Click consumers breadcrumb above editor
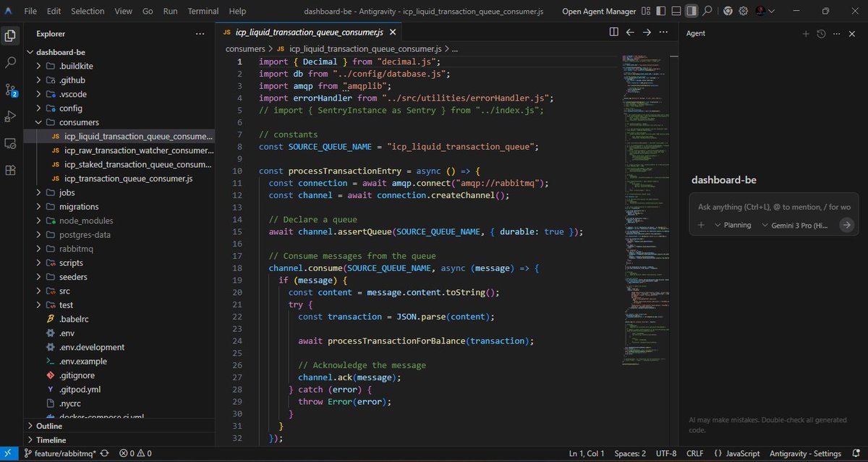The width and height of the screenshot is (868, 462). click(x=244, y=48)
